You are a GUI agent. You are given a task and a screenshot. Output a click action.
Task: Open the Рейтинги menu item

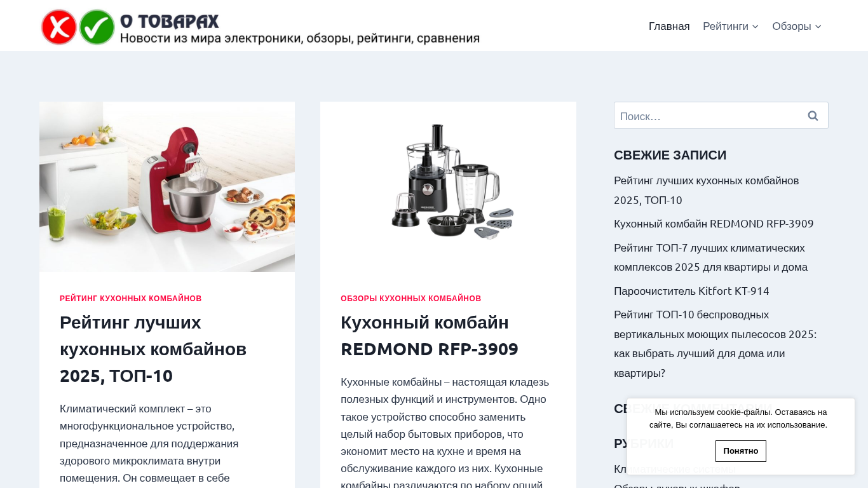click(x=726, y=26)
